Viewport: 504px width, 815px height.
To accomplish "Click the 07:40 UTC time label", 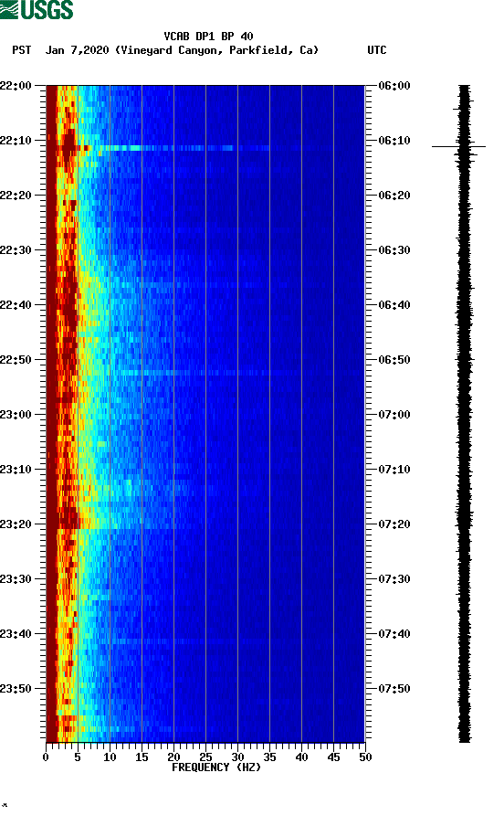I will 394,634.
